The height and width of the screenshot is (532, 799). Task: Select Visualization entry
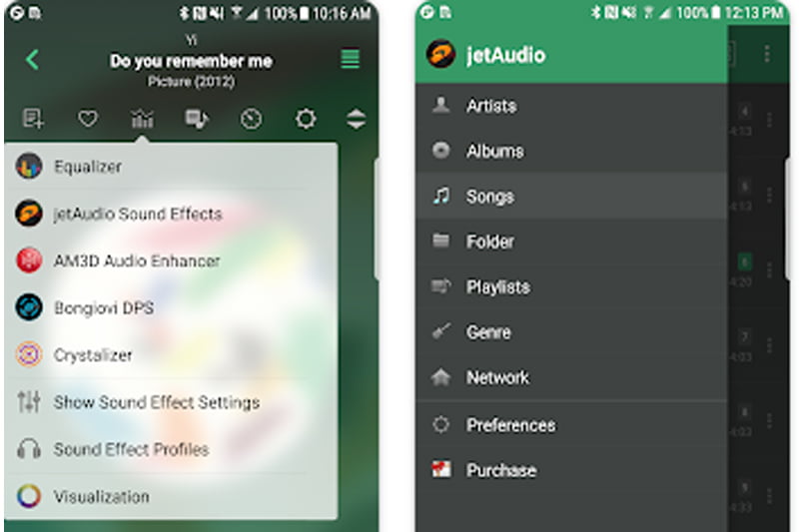[x=171, y=496]
